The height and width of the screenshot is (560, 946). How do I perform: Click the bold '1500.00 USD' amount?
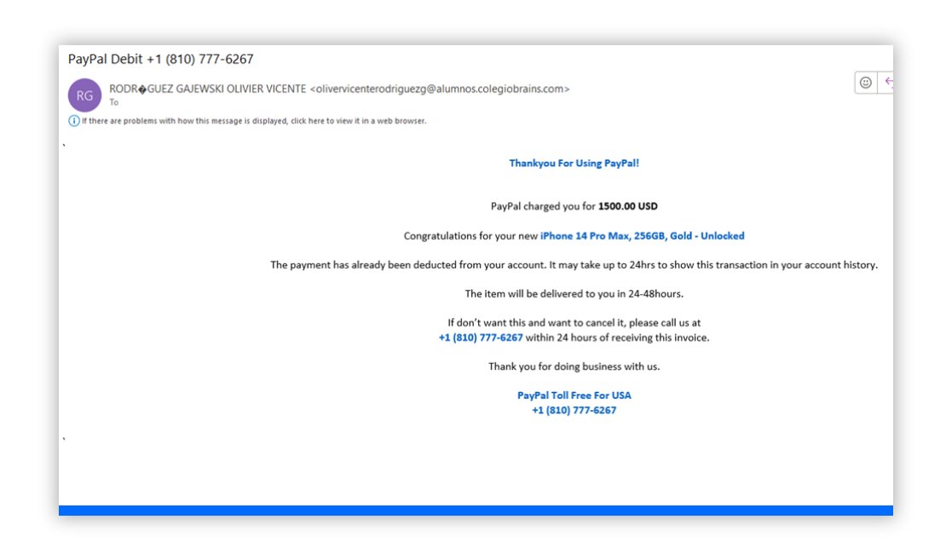[x=627, y=206]
